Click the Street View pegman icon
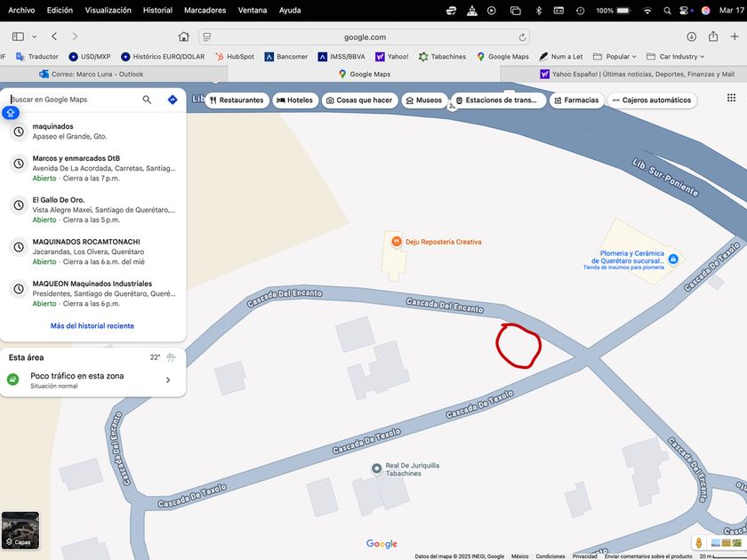 coord(699,543)
